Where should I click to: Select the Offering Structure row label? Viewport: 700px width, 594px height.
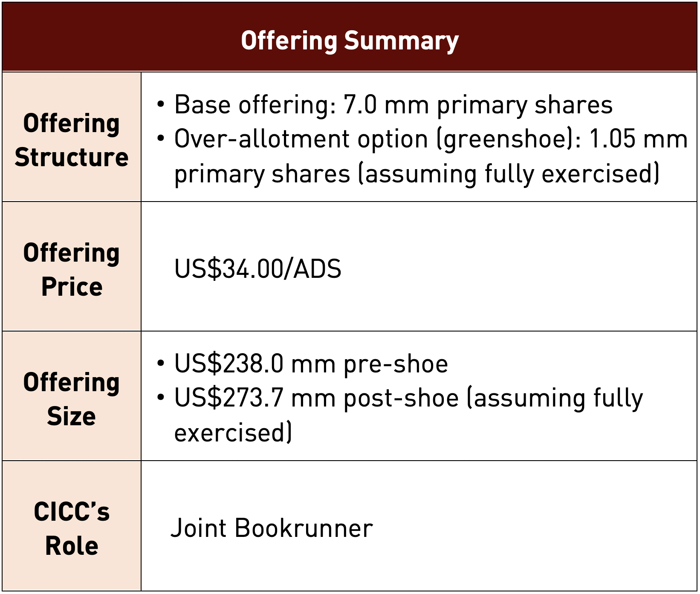click(x=72, y=140)
